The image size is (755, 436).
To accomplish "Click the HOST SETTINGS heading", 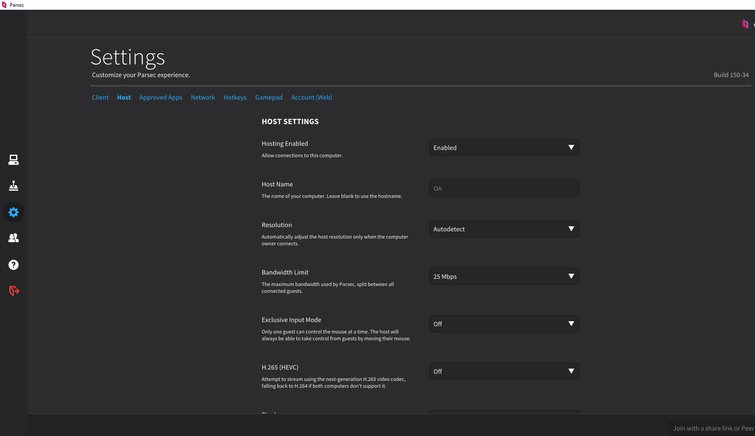I will point(290,121).
